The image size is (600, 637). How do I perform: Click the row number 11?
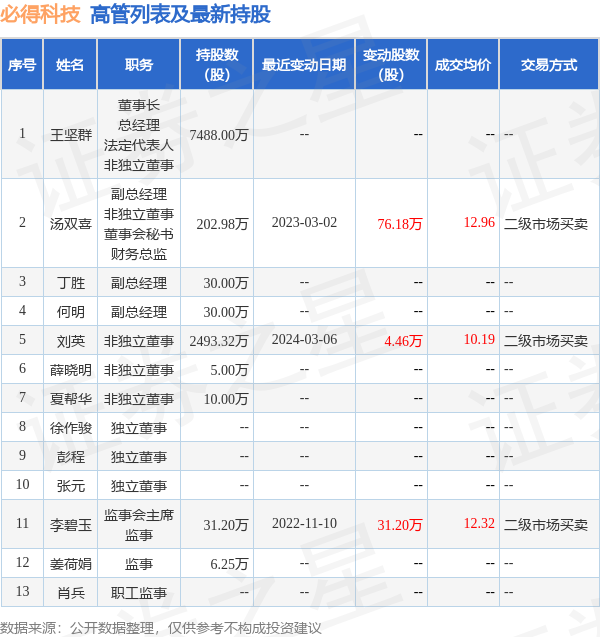click(x=22, y=523)
